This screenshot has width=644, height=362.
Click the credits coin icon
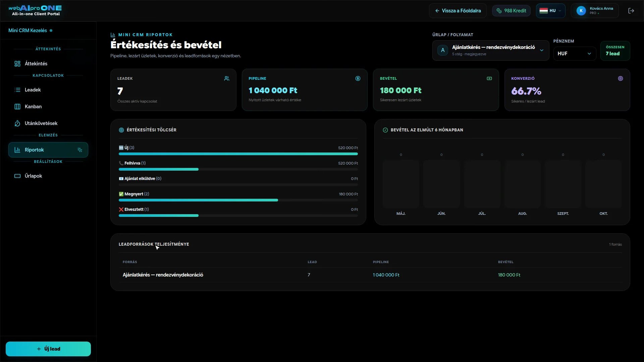point(499,11)
